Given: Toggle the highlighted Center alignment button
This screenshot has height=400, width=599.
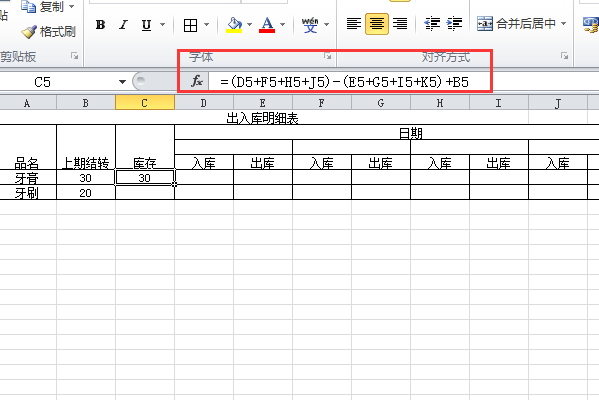Looking at the screenshot, I should point(377,24).
